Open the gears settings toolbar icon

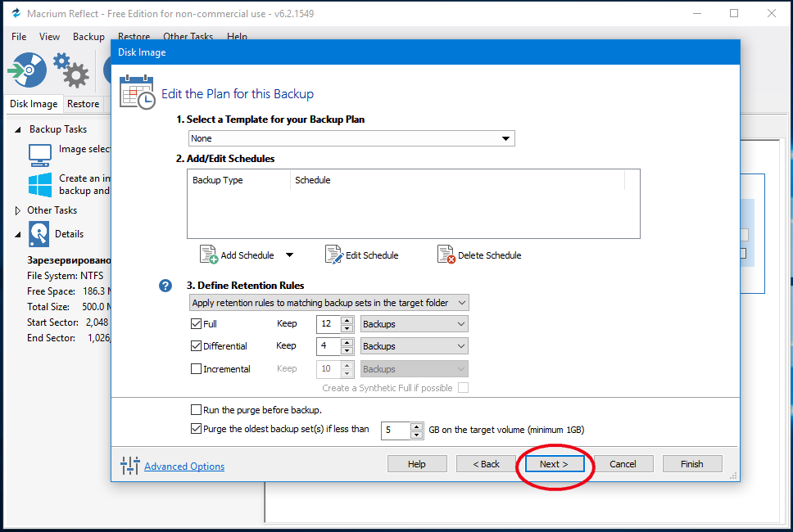tap(70, 70)
